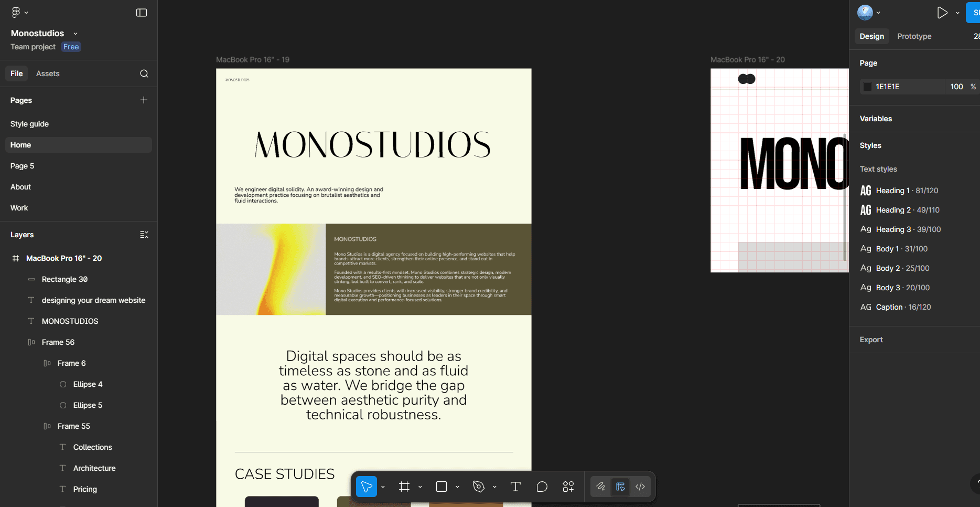Select the Pen tool
This screenshot has height=507, width=980.
tap(478, 487)
